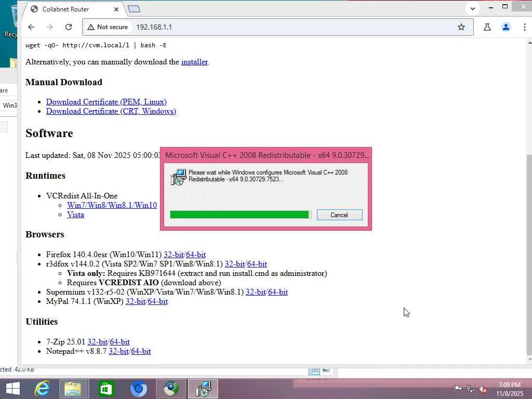Close the Collabnet Router tab
Screen dimensions: 532x399
[x=116, y=9]
